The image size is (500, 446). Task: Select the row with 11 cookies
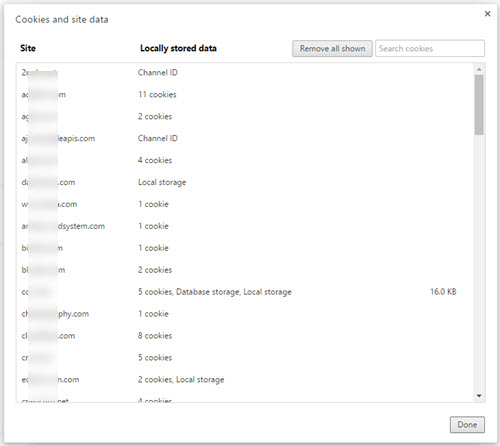coord(245,95)
